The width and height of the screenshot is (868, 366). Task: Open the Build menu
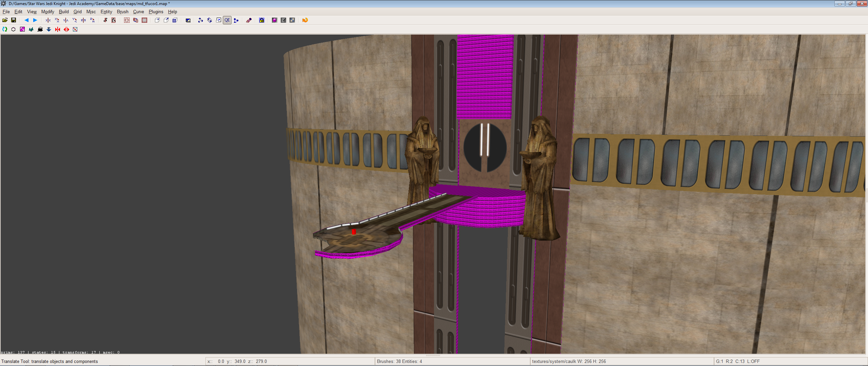coord(64,12)
